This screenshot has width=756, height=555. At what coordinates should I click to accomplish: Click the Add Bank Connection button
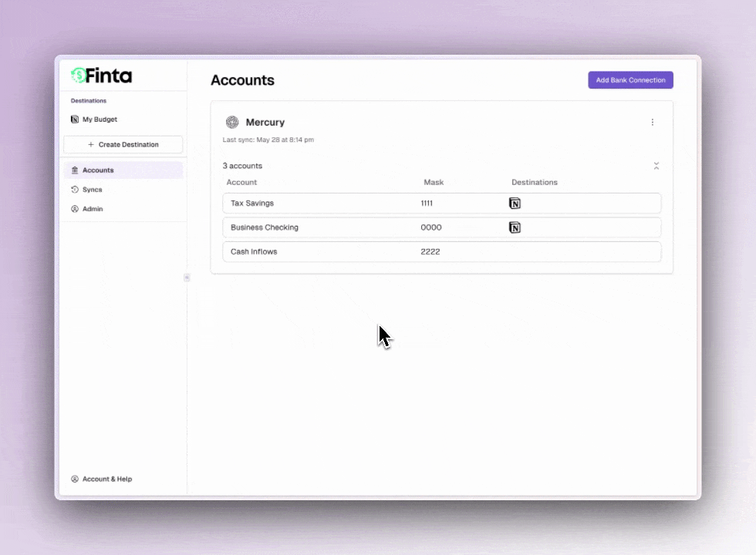pyautogui.click(x=630, y=79)
